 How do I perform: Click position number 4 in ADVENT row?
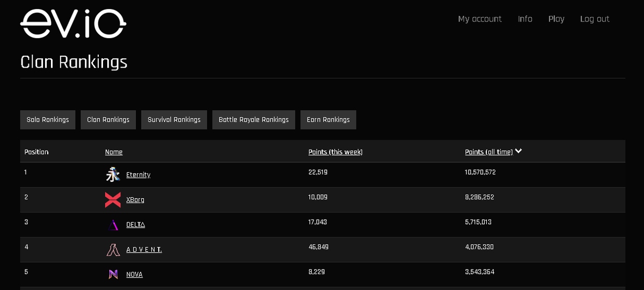tap(26, 247)
